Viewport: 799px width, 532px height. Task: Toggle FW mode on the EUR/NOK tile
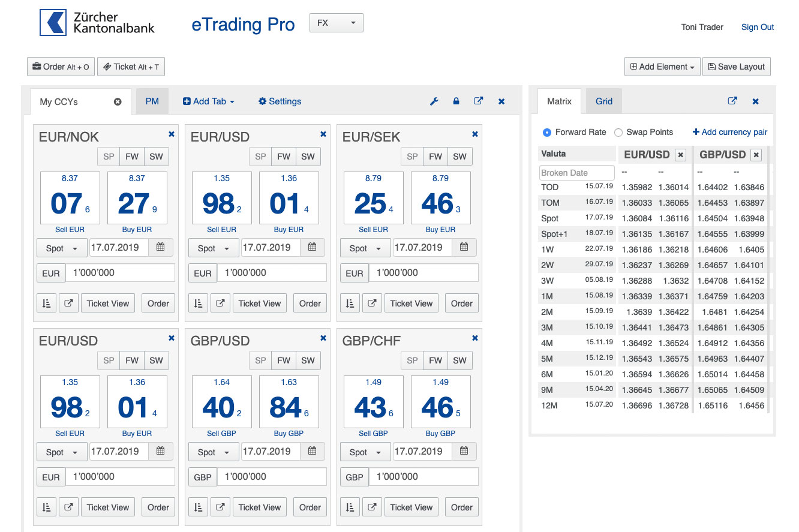132,157
